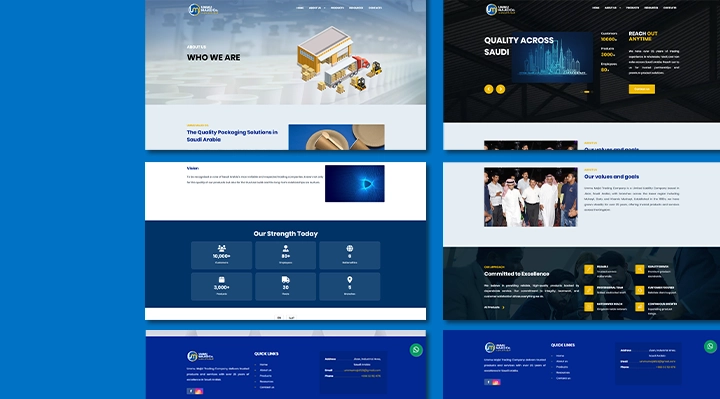This screenshot has height=399, width=720.
Task: Click the Quality Packaging Solutions in Saudi Arabia heading
Action: (x=232, y=136)
